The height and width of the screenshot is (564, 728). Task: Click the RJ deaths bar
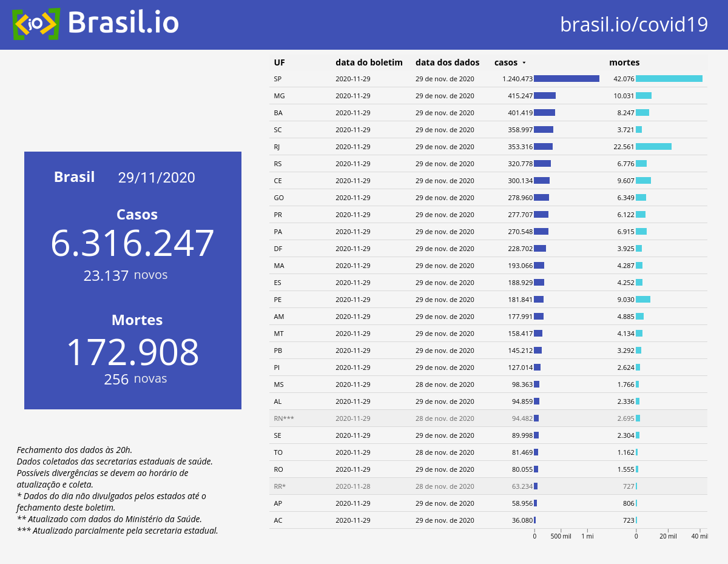click(653, 147)
